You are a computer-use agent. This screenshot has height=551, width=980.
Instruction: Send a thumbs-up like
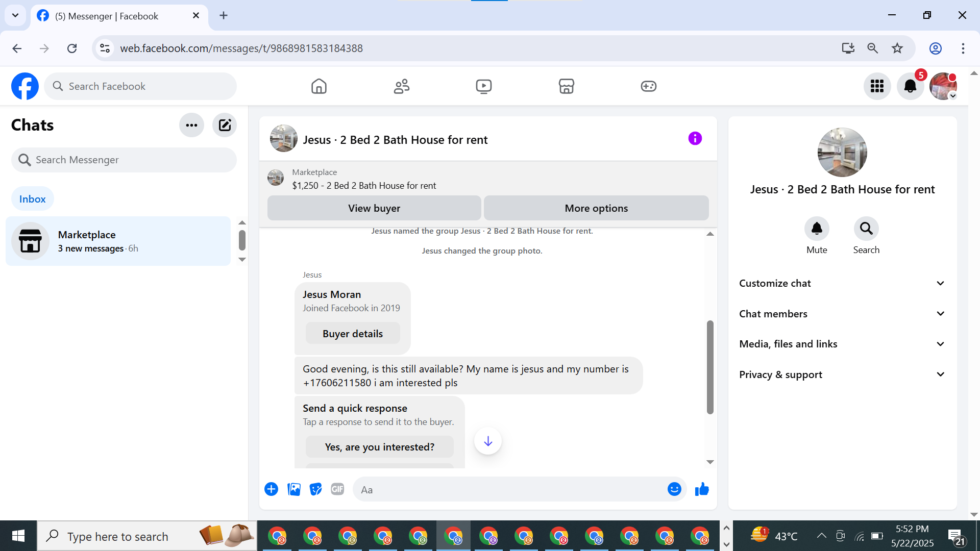pos(702,489)
